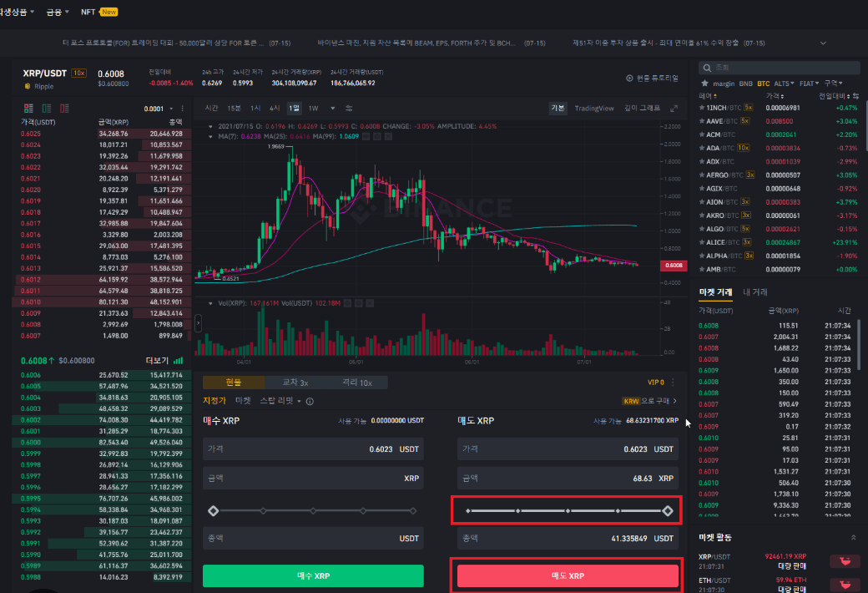Open the FIAT market dropdown
The height and width of the screenshot is (593, 868).
[810, 84]
